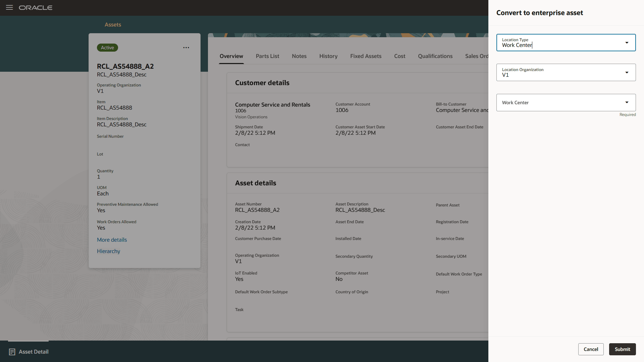Open the Hierarchy link
The width and height of the screenshot is (644, 362).
[108, 251]
